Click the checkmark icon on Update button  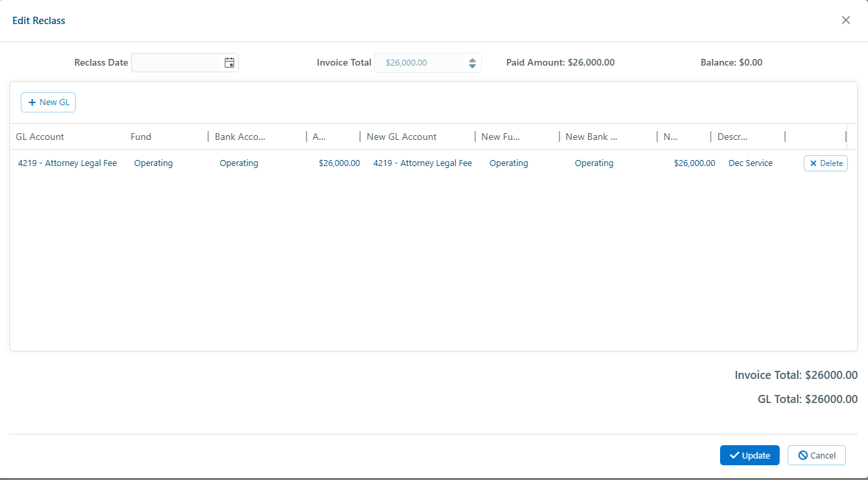(735, 455)
